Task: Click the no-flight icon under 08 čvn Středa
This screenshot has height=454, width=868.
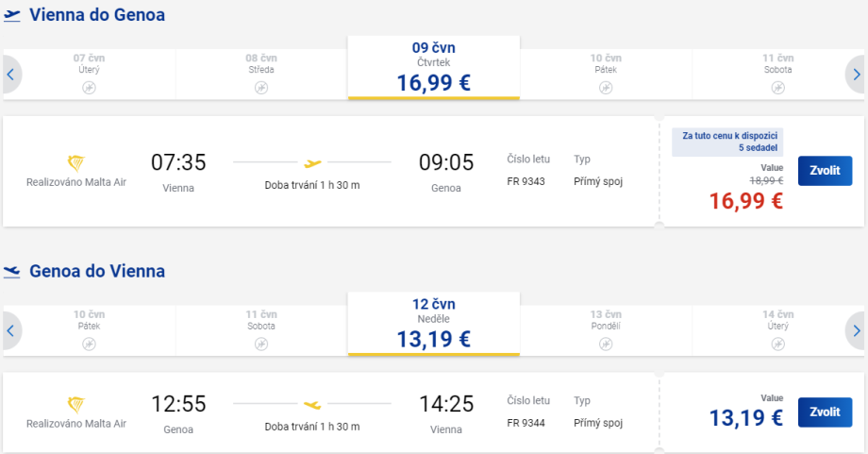Action: tap(261, 88)
